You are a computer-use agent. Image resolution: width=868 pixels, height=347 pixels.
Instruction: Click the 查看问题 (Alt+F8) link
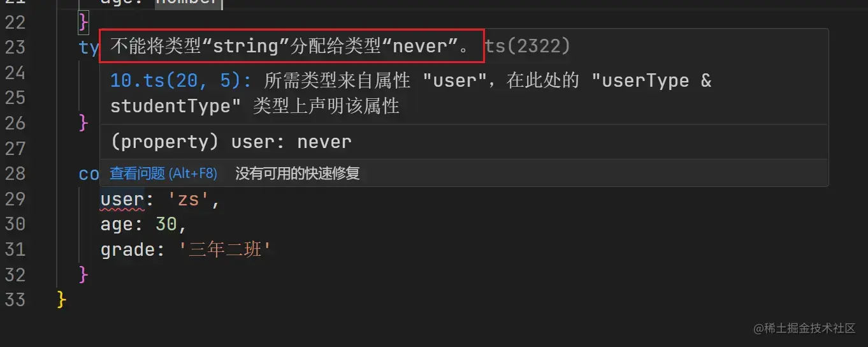click(163, 173)
